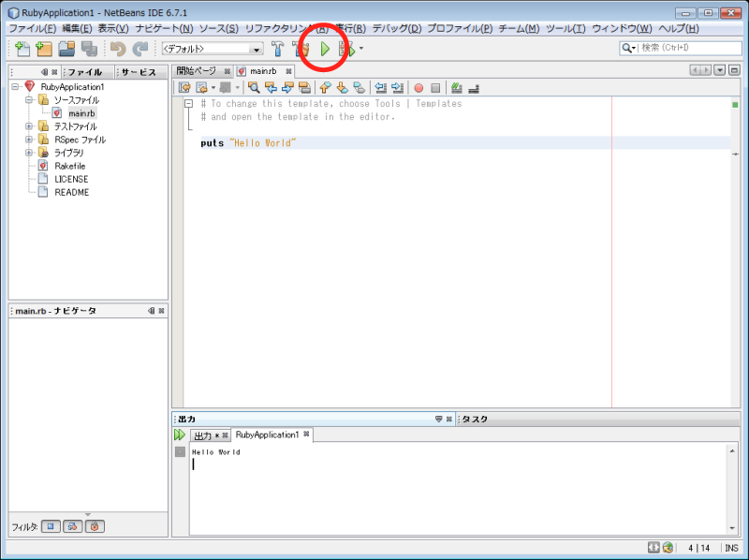Close the main.rb editor tab
Image resolution: width=749 pixels, height=560 pixels.
coord(288,71)
